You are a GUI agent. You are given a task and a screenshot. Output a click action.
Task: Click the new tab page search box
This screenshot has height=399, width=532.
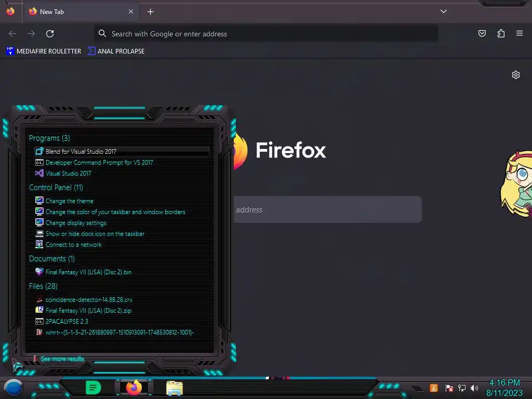[328, 209]
